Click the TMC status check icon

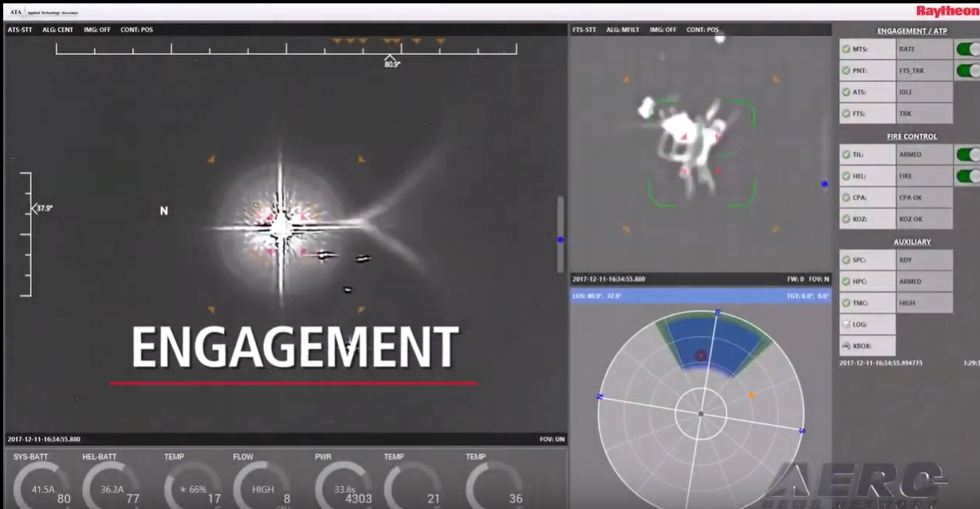pyautogui.click(x=847, y=303)
